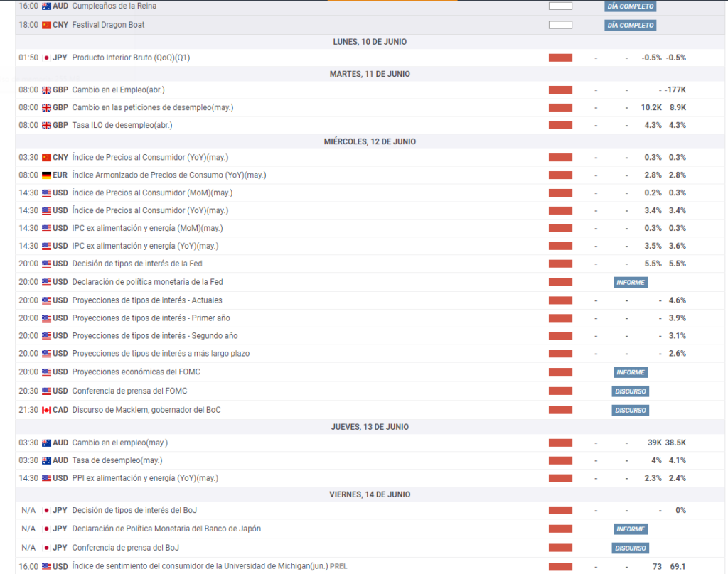Click the German flag on the EUR row
The width and height of the screenshot is (728, 574).
pyautogui.click(x=47, y=175)
